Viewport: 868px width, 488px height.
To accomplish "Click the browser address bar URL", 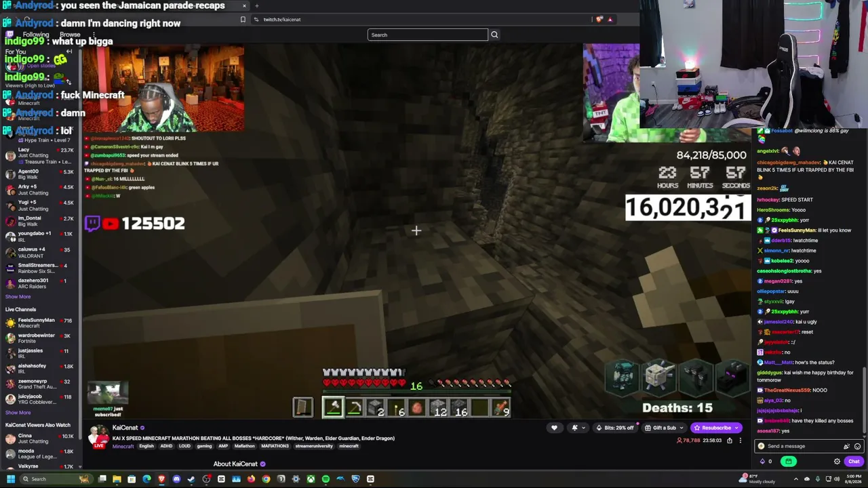I will pyautogui.click(x=282, y=20).
